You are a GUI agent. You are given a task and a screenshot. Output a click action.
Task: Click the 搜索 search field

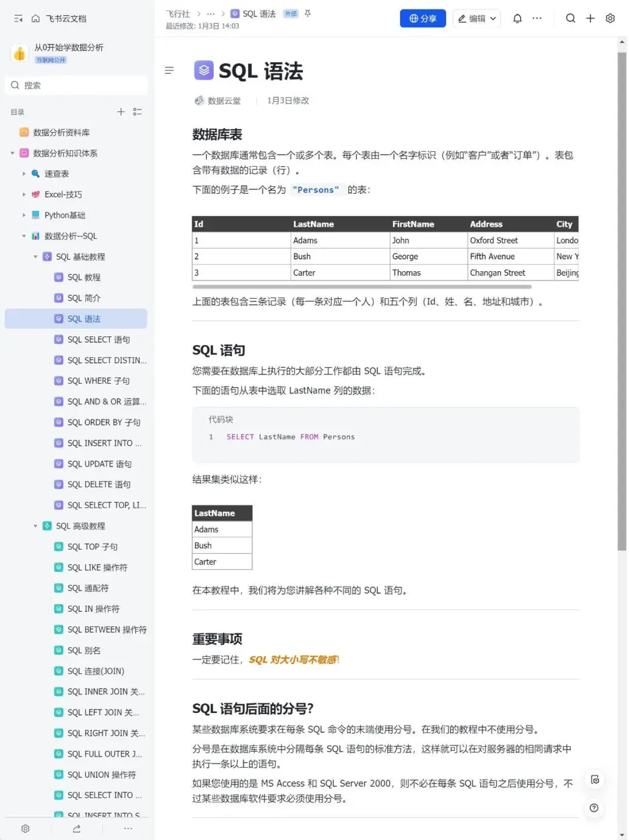(76, 85)
